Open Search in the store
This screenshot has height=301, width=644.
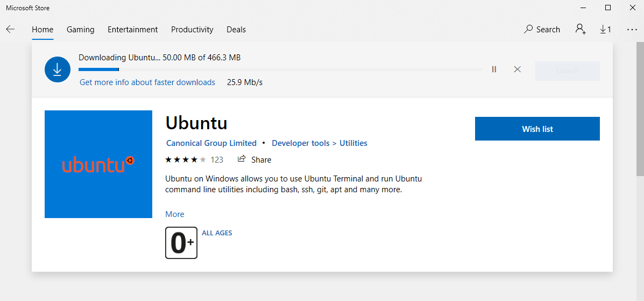coord(542,30)
